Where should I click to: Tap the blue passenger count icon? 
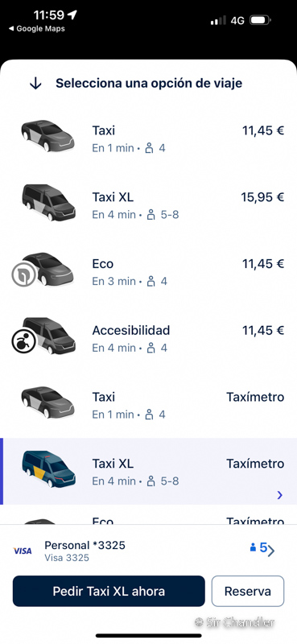[x=253, y=547]
